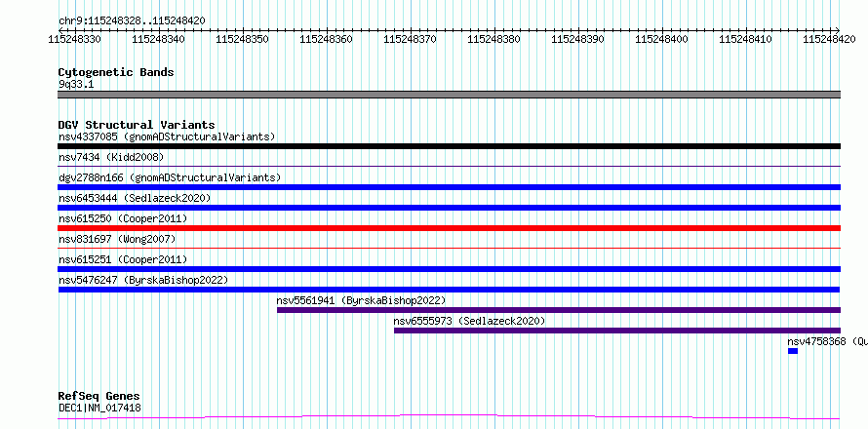Select the DGV Structural Variants track title

137,125
